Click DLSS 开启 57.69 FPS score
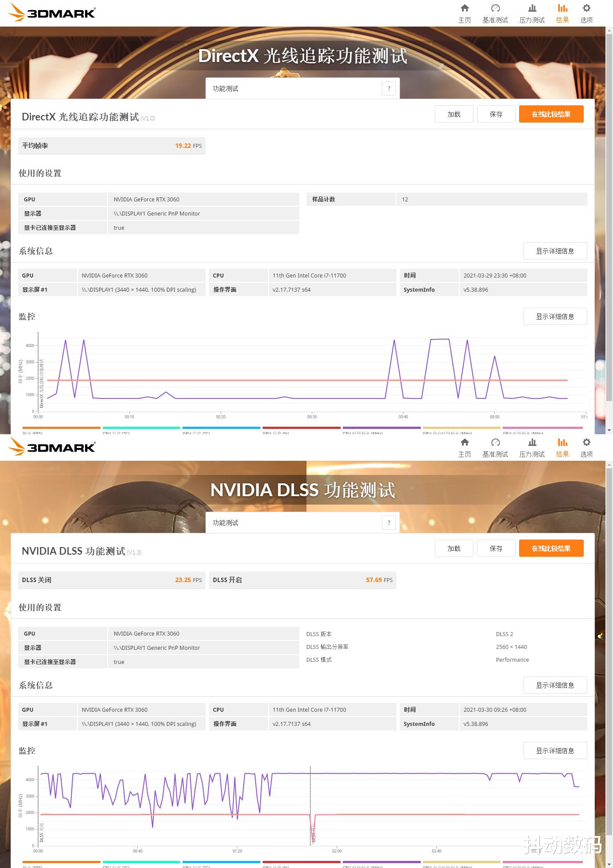 (379, 580)
